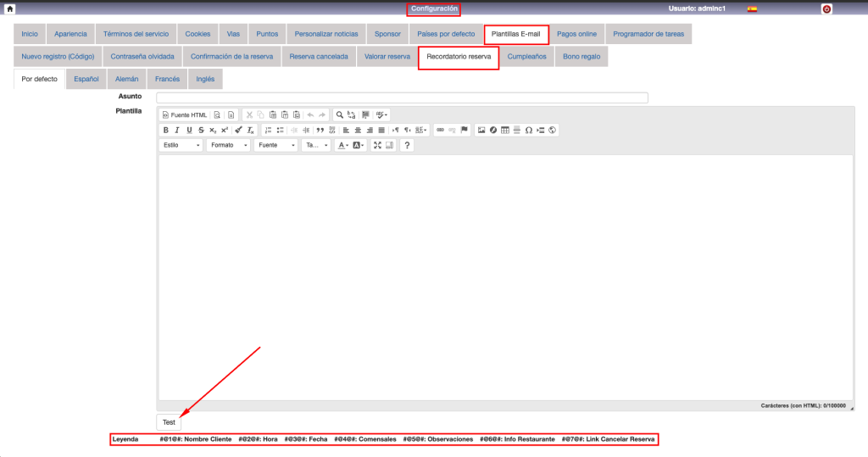
Task: Switch to the Pagos online tab
Action: (x=576, y=34)
